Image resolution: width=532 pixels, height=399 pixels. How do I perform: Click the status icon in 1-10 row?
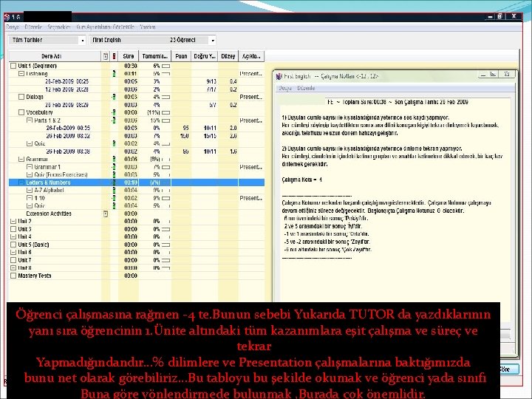tap(114, 198)
